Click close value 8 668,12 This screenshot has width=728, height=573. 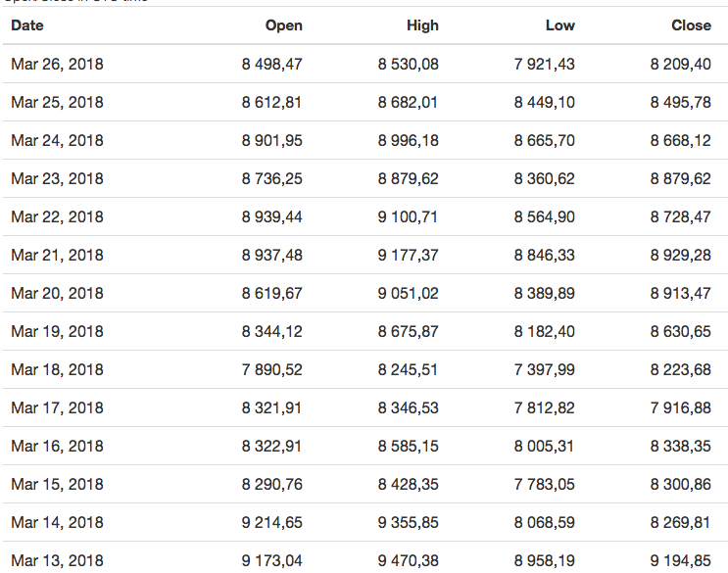pyautogui.click(x=680, y=140)
